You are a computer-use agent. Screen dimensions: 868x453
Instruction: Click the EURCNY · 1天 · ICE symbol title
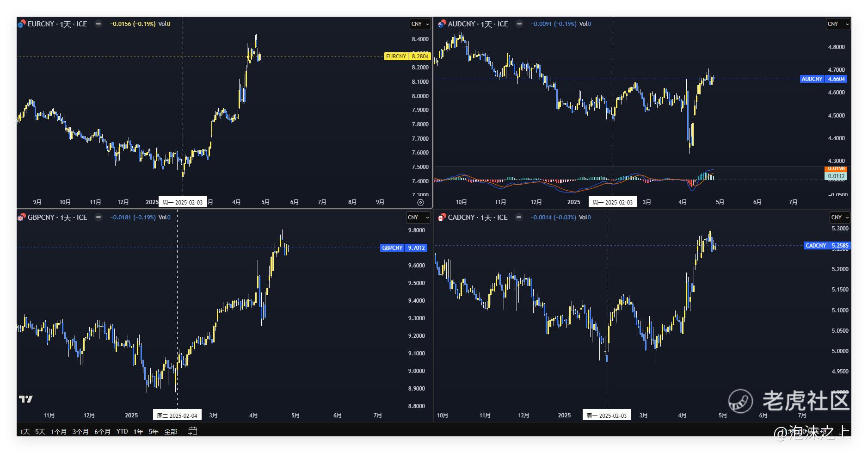pyautogui.click(x=57, y=24)
